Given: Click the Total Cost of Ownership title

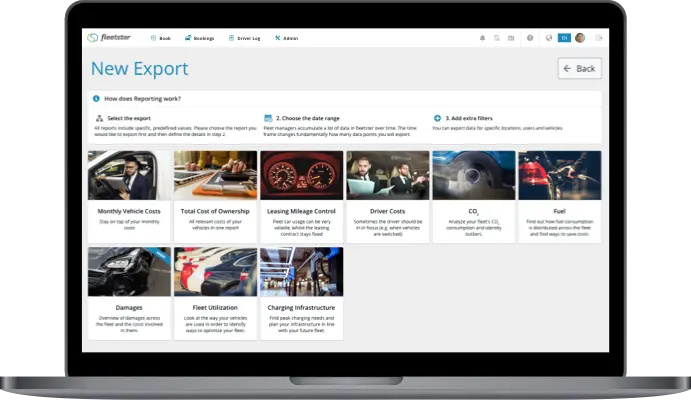Looking at the screenshot, I should (x=215, y=211).
